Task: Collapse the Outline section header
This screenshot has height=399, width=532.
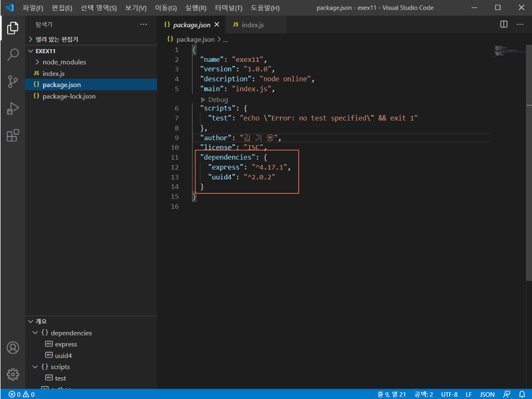Action: pos(91,321)
